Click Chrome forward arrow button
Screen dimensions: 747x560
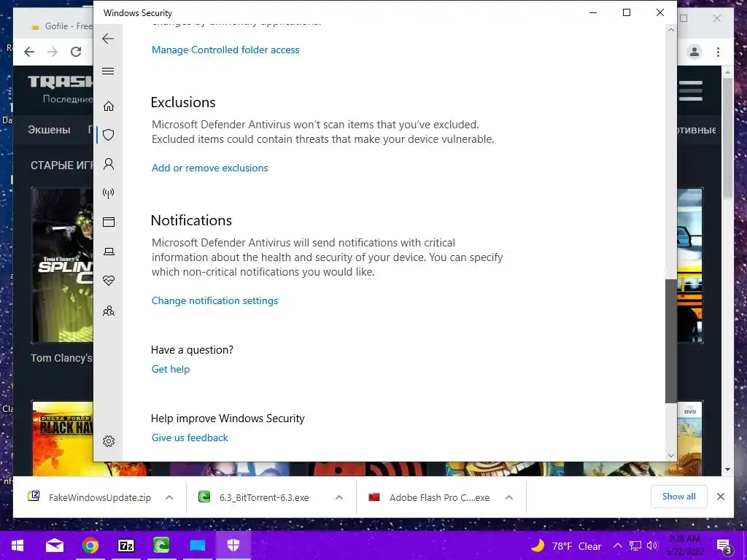point(53,52)
